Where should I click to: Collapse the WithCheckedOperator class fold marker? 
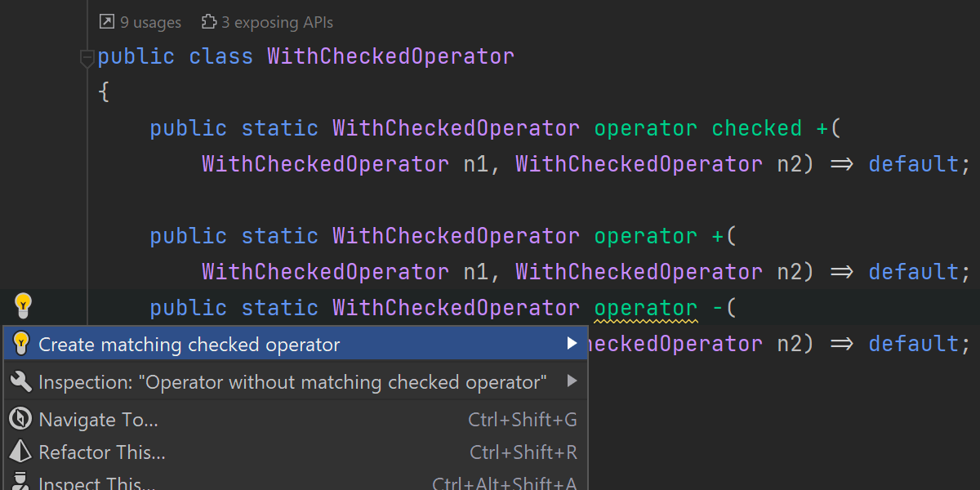tap(87, 57)
